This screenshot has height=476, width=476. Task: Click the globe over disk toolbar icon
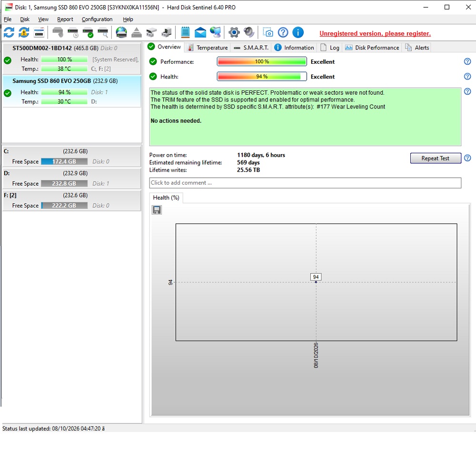coord(121,32)
